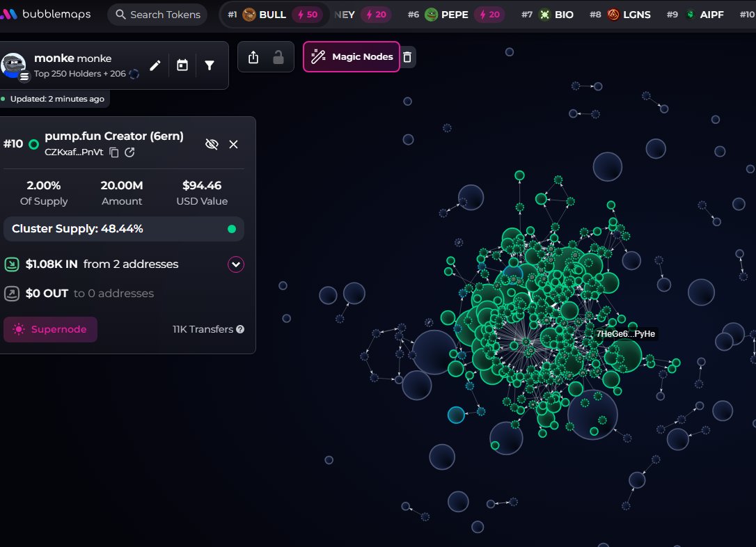Open the funnel filter icon

(210, 65)
